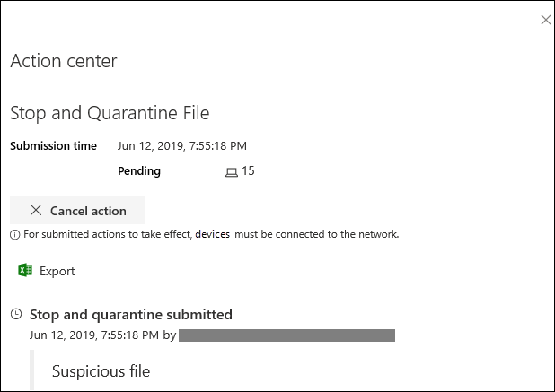Click the Suspicious file comment text
Screen dimensions: 555x392
click(101, 370)
